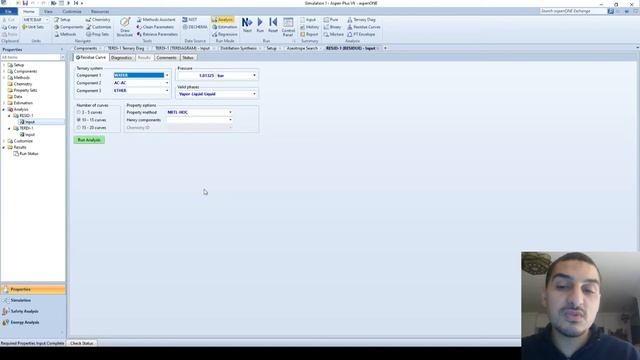The image size is (640, 360).
Task: Select Estimation run mode
Action: pyautogui.click(x=224, y=27)
